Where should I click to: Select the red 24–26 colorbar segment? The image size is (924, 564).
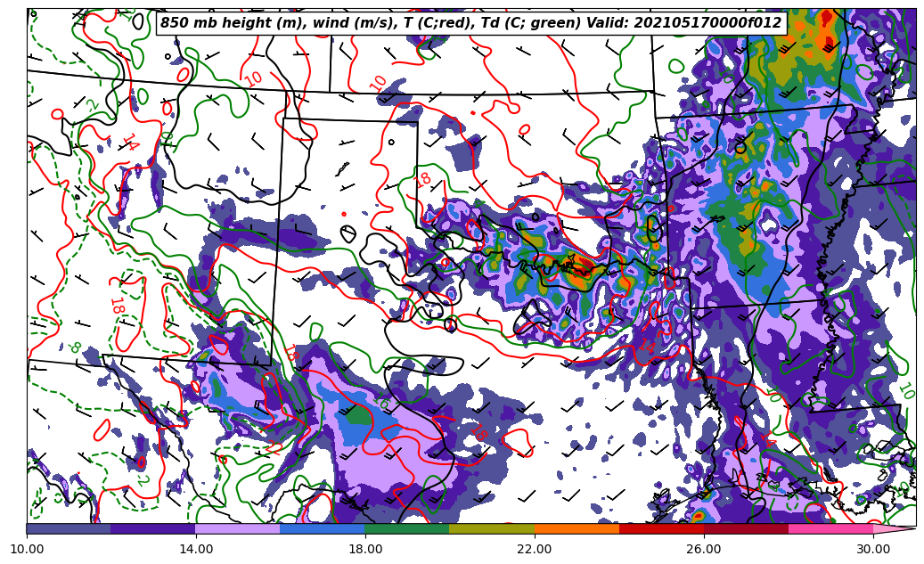662,528
